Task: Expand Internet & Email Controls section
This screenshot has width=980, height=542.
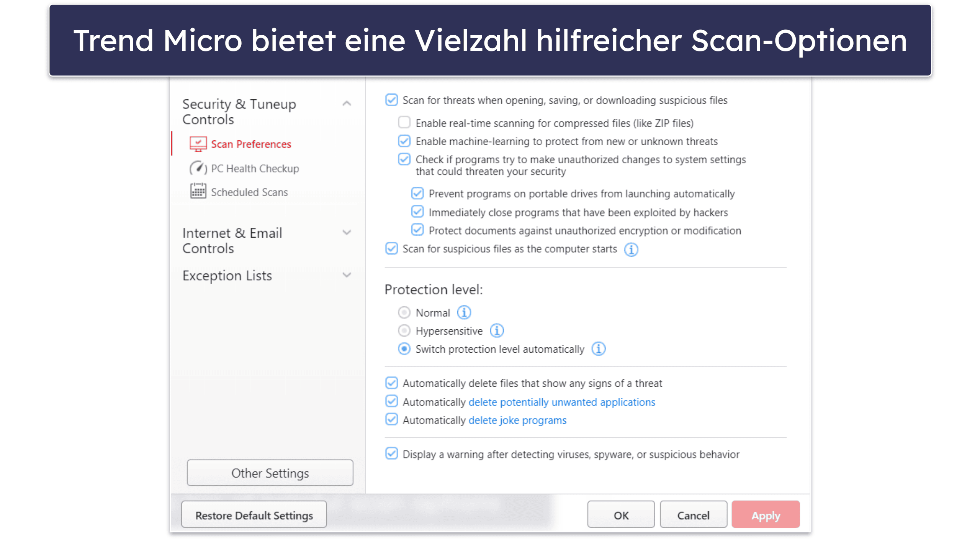Action: [347, 233]
